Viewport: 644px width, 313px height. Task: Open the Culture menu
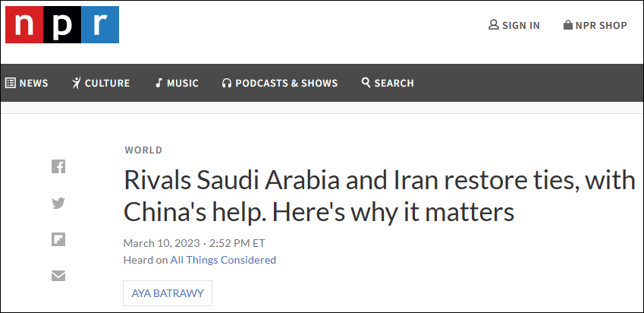[x=107, y=83]
